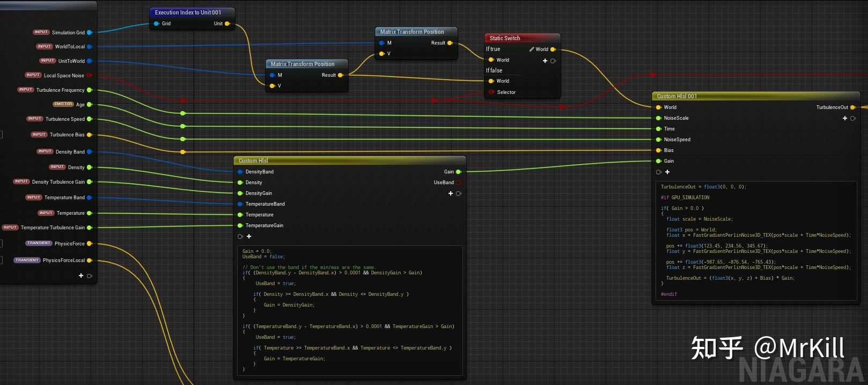Click the If false World input pin
Screen dimensions: 868x385
(491, 81)
